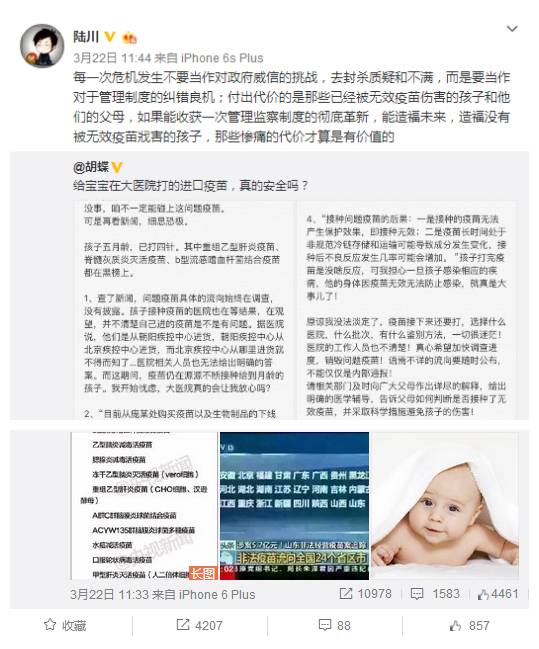Open the TV news screenshot thumbnail
Screen dimensions: 539x649
[x=294, y=505]
